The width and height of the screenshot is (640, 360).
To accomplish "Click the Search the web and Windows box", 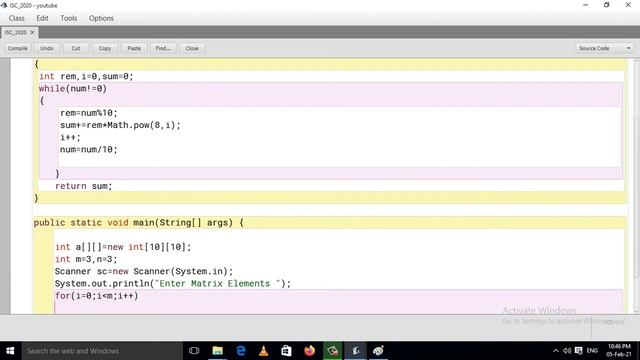I will [102, 351].
